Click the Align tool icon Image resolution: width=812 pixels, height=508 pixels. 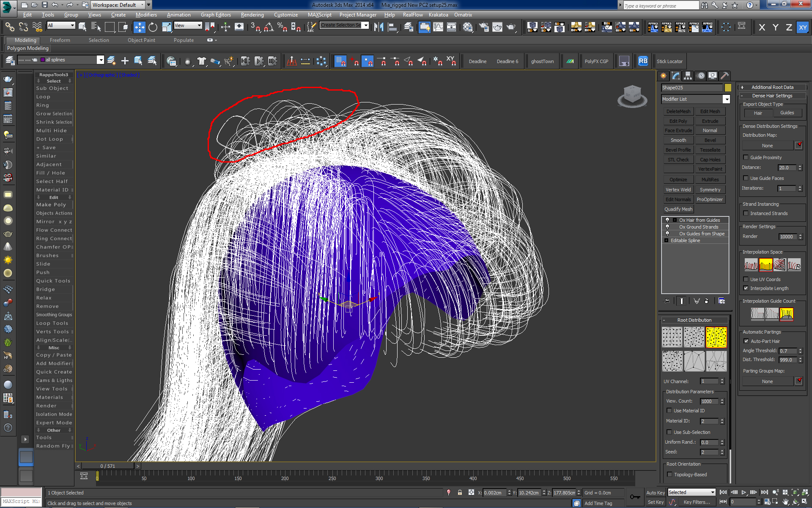pyautogui.click(x=392, y=27)
